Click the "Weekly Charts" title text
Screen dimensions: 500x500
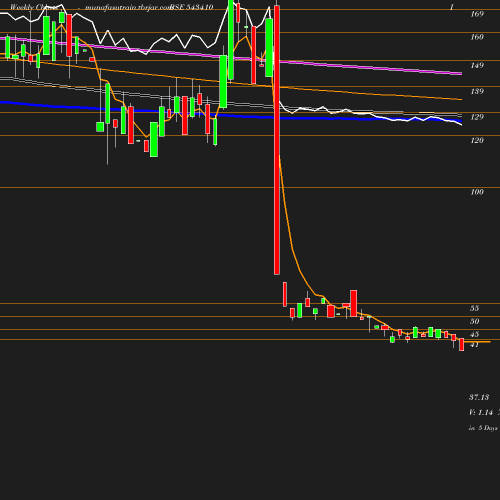coord(33,7)
